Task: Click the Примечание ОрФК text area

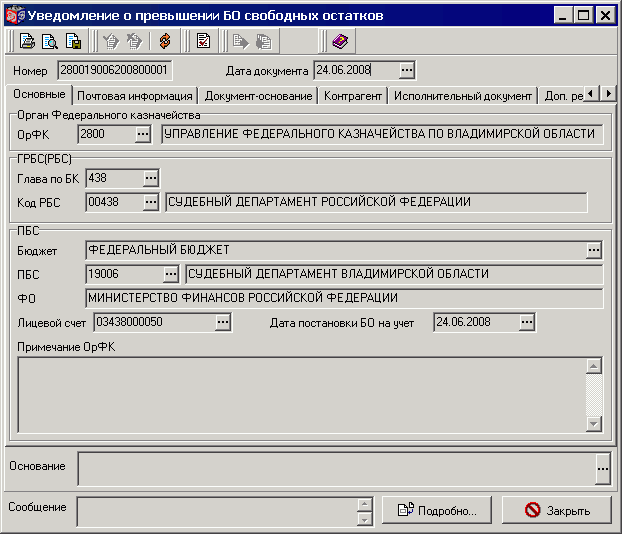Action: tap(302, 395)
